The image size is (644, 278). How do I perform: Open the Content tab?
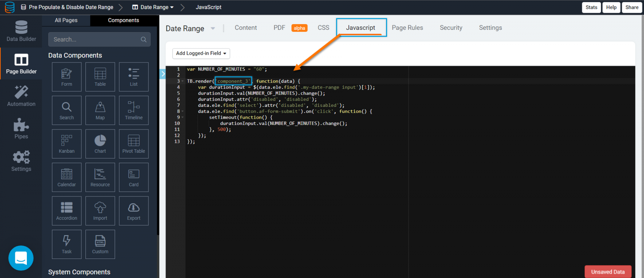pyautogui.click(x=246, y=28)
